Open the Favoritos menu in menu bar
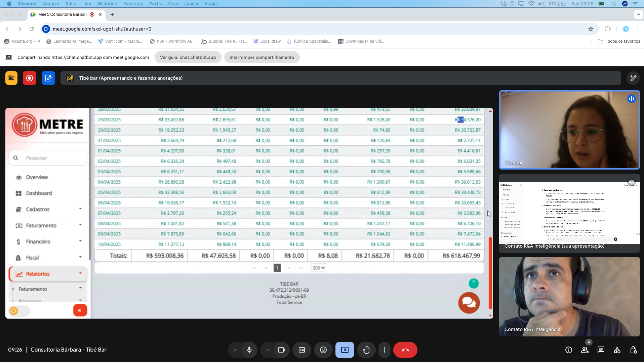Viewport: 644px width, 362px height. 133,4
